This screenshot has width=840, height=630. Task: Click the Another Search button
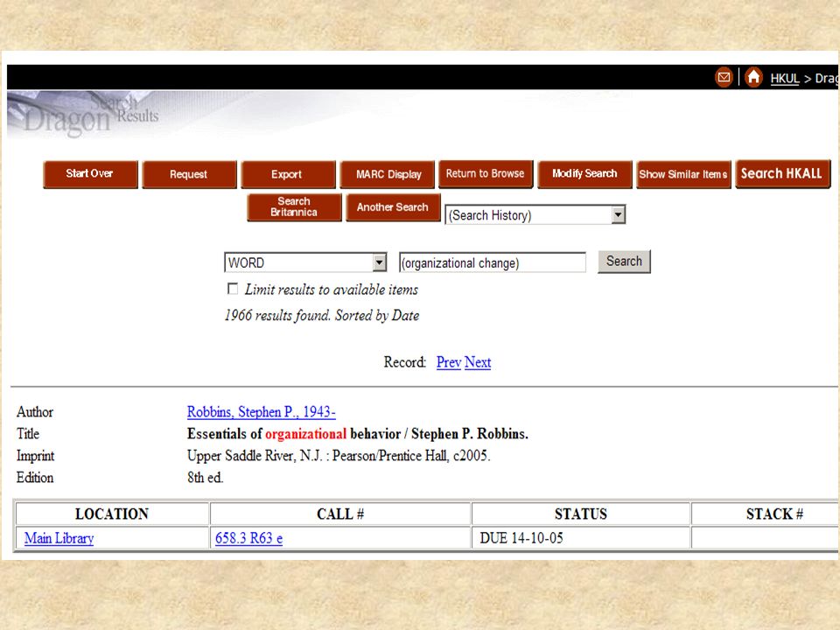pyautogui.click(x=393, y=206)
